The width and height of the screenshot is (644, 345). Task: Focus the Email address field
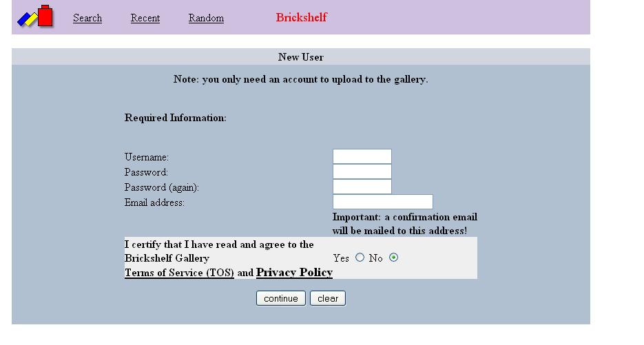[382, 202]
